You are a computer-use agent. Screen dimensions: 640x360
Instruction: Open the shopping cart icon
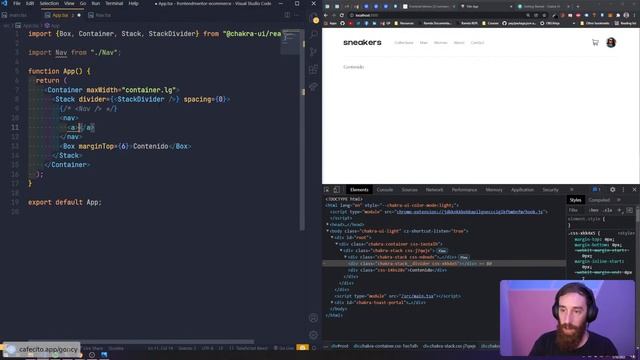click(595, 42)
